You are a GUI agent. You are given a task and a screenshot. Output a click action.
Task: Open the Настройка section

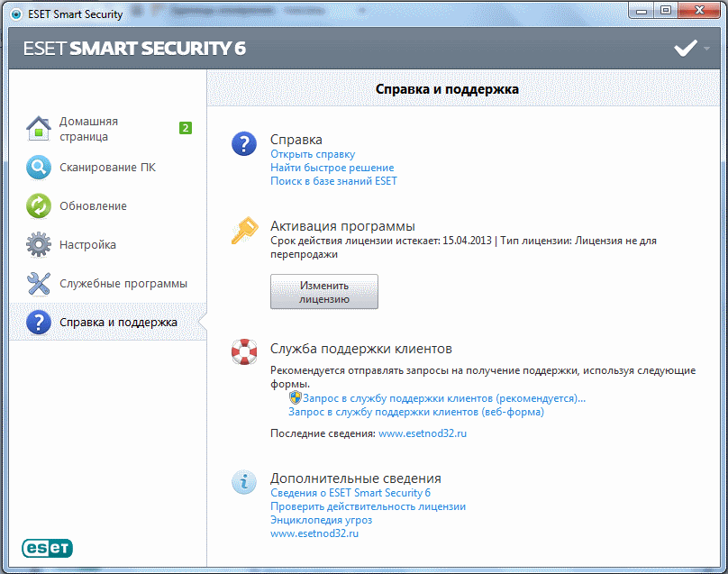(87, 245)
